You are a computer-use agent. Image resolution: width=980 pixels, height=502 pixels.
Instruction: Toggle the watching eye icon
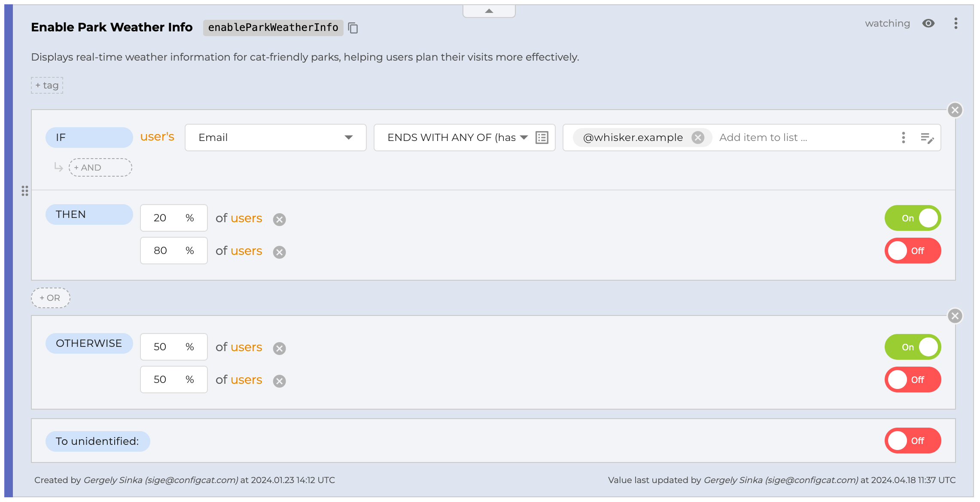[x=928, y=24]
